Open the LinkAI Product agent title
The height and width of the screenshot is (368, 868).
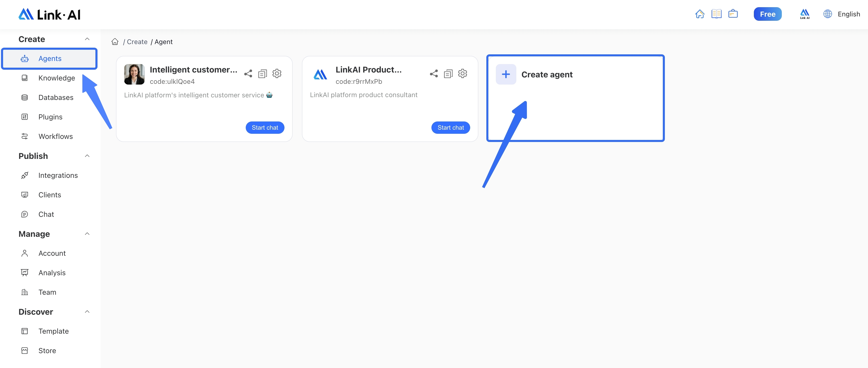point(369,70)
